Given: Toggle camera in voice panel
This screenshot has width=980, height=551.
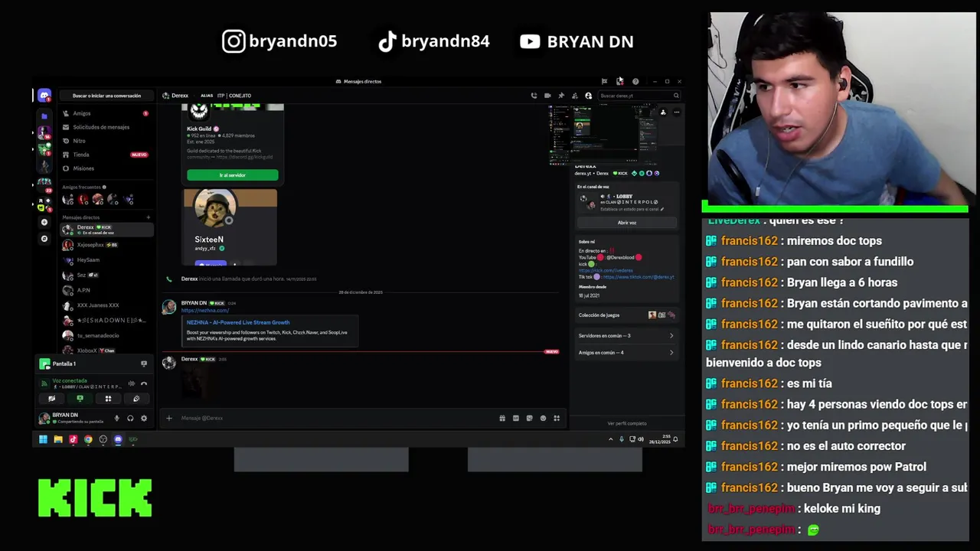Looking at the screenshot, I should click(51, 399).
